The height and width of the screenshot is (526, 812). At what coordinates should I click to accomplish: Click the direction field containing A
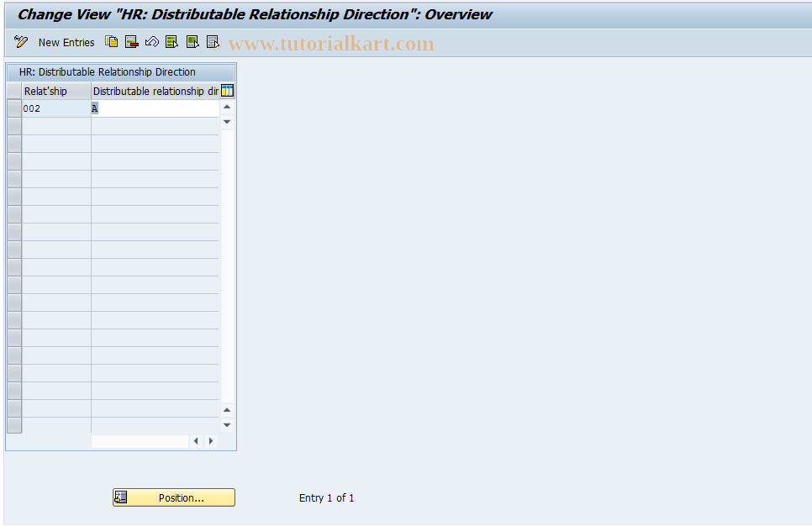point(155,108)
